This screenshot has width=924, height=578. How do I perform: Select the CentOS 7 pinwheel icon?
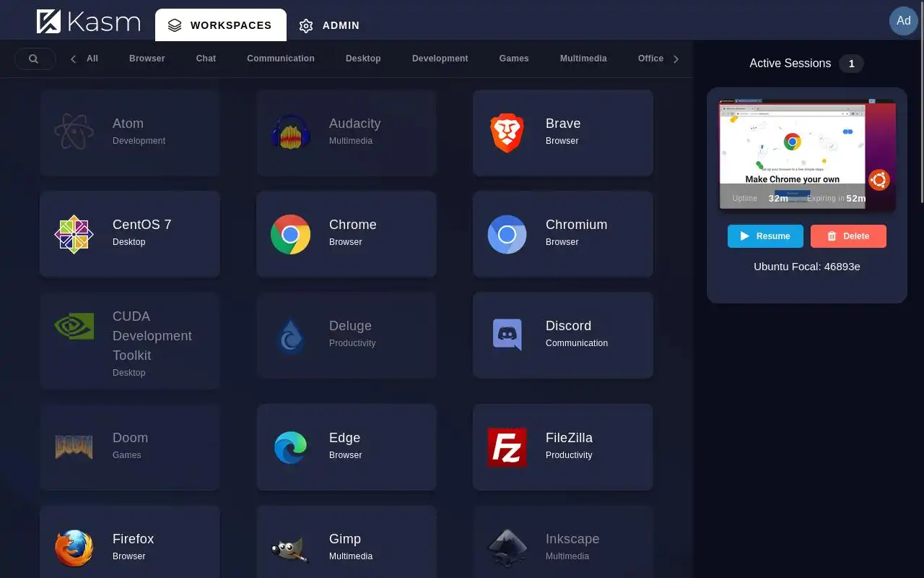point(74,234)
